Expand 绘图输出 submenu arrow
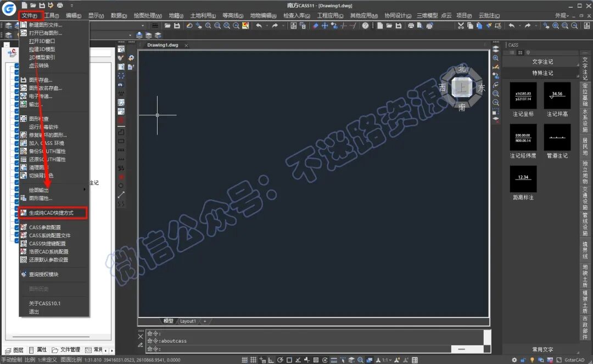Viewport: 593px width, 364px height. coord(85,190)
